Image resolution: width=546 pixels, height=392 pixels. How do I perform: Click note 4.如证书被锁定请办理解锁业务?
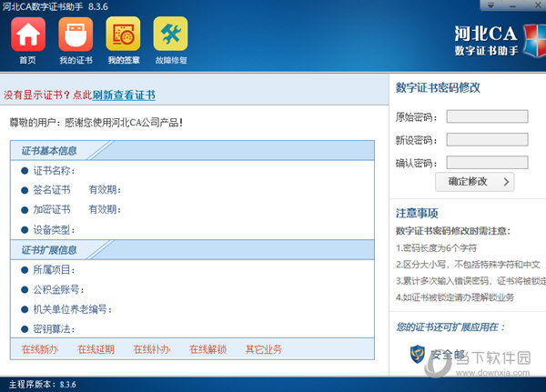[x=455, y=297]
